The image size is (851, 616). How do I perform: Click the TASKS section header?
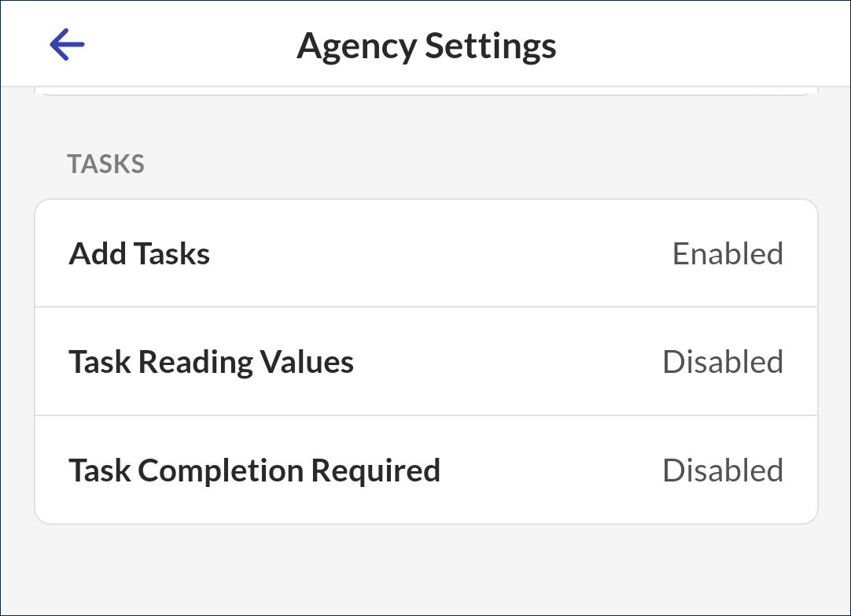105,164
